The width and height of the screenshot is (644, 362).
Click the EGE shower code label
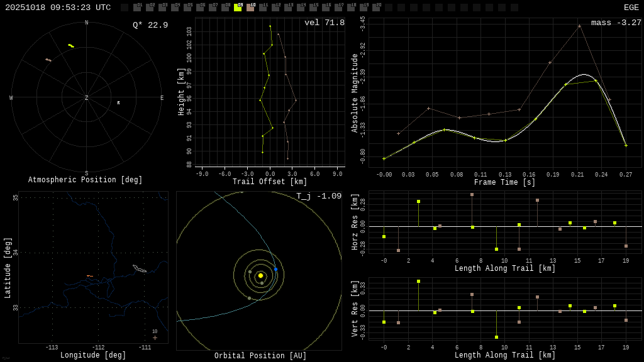pyautogui.click(x=631, y=8)
